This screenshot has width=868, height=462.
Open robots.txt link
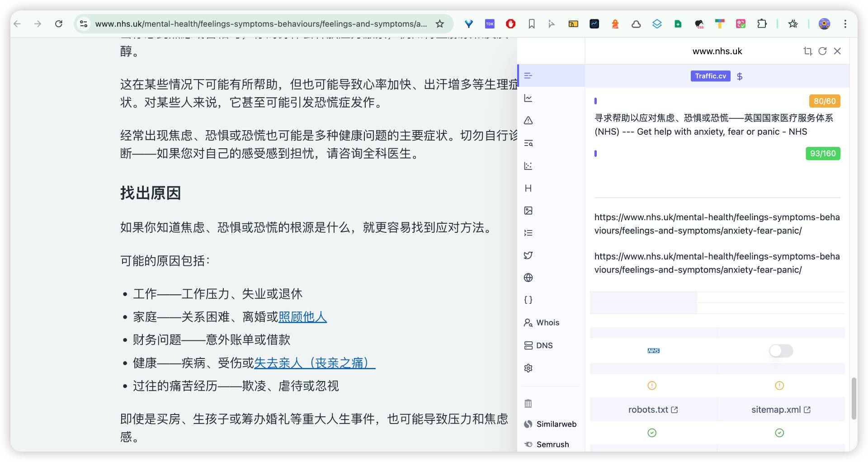pos(653,410)
